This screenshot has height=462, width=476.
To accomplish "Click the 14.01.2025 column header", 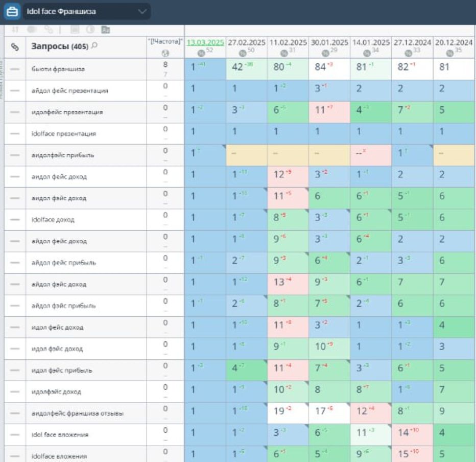I will tap(371, 42).
